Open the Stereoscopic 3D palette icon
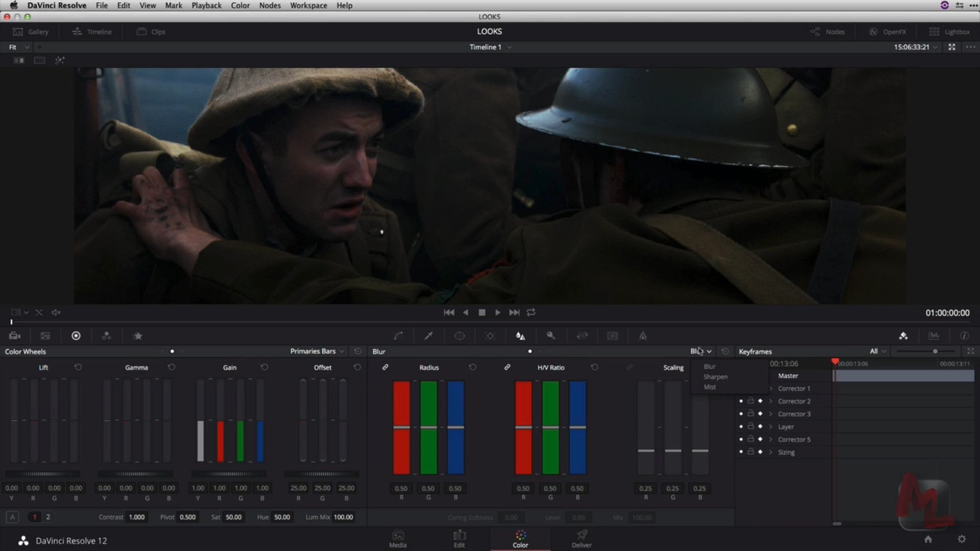The width and height of the screenshot is (980, 551). (612, 336)
